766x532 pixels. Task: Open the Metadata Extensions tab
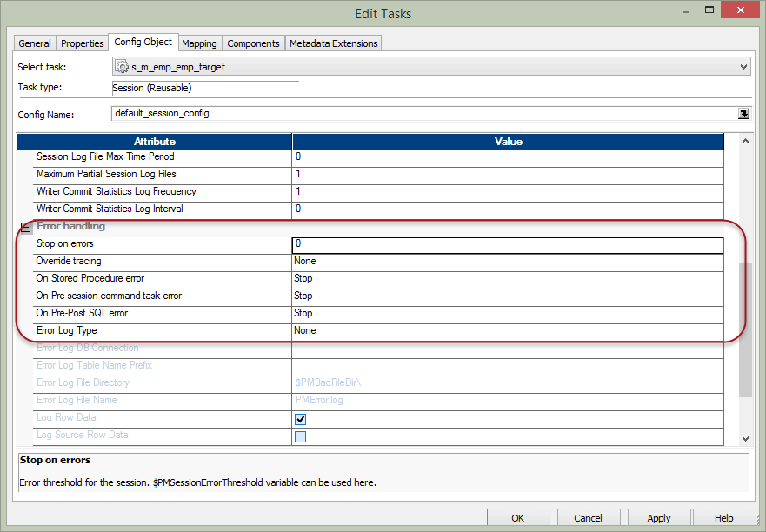pyautogui.click(x=333, y=43)
